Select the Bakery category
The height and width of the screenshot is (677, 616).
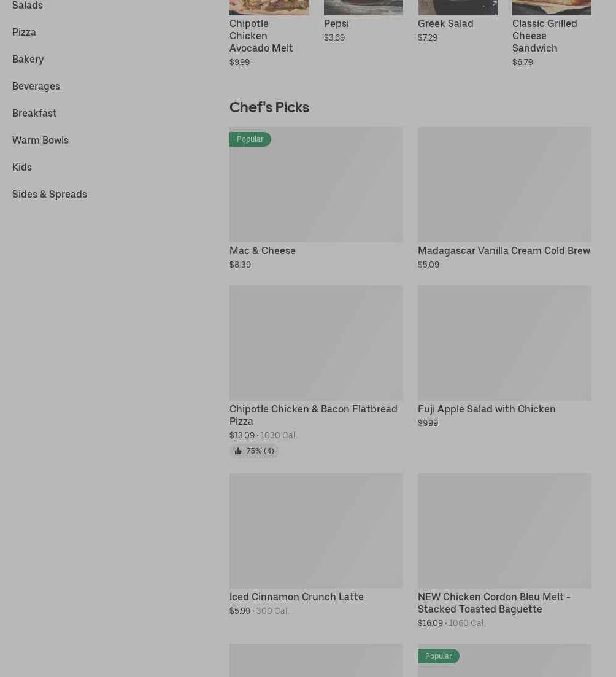(x=28, y=59)
